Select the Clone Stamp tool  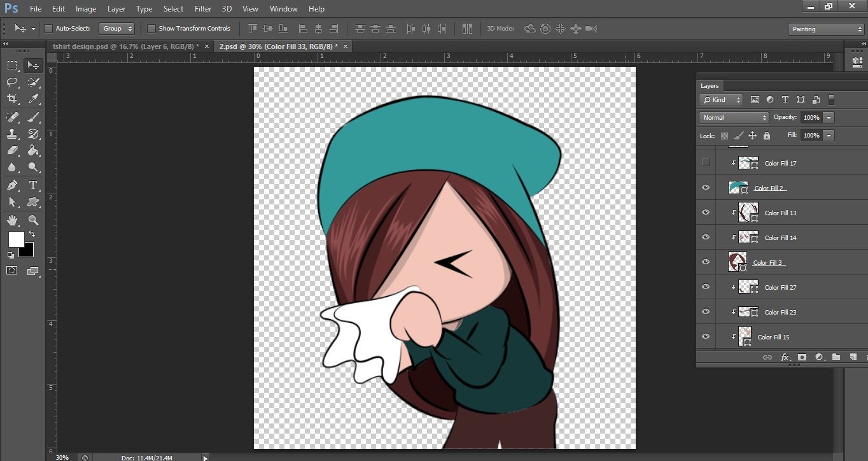point(12,134)
